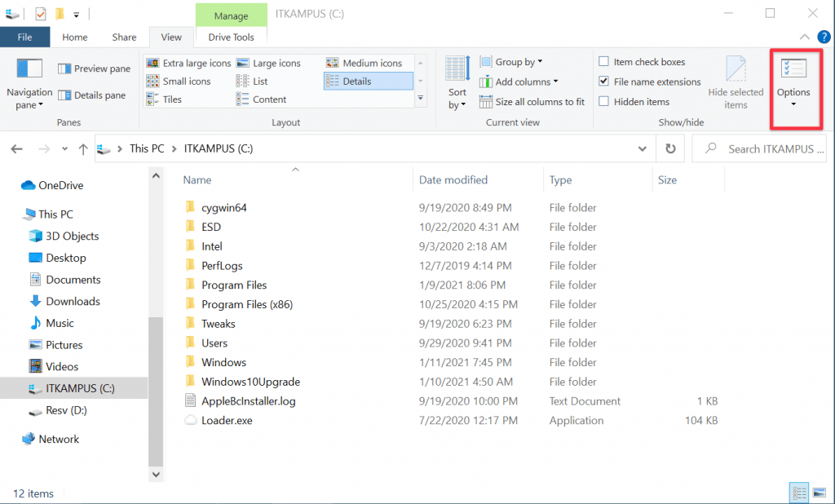Select the View ribbon tab
Screen dimensions: 835x504
click(x=171, y=37)
